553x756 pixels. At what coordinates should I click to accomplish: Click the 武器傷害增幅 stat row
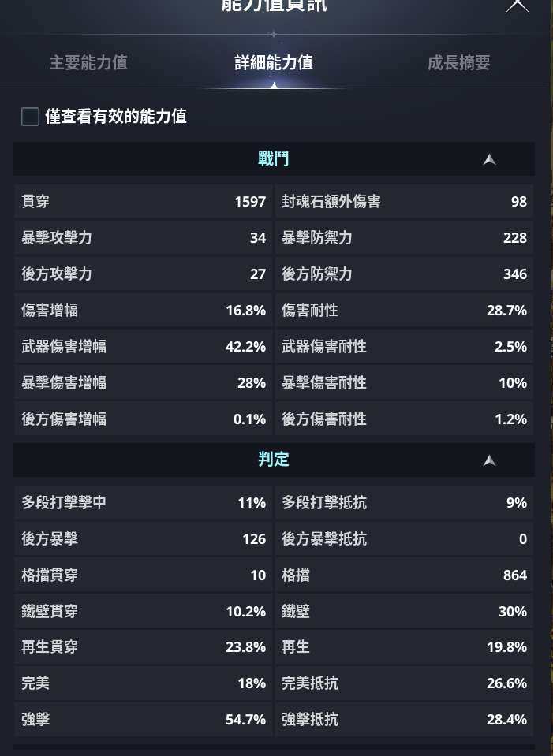(143, 347)
